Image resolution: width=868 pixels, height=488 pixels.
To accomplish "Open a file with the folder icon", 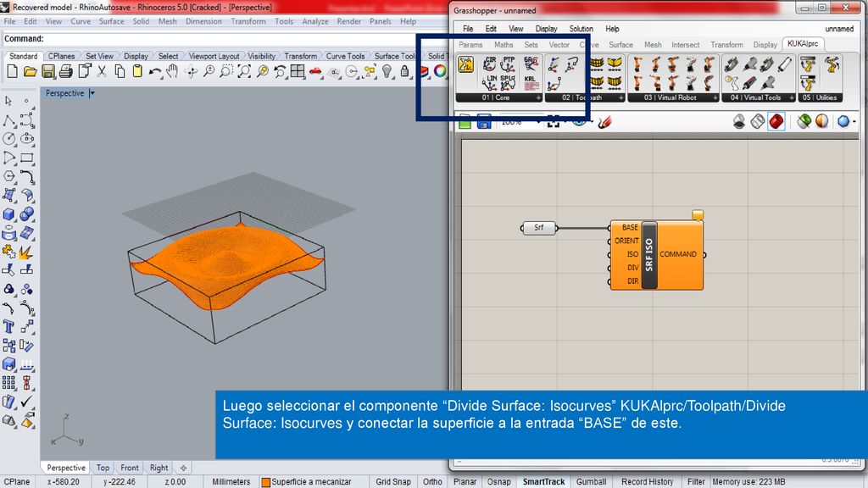I will pos(30,71).
